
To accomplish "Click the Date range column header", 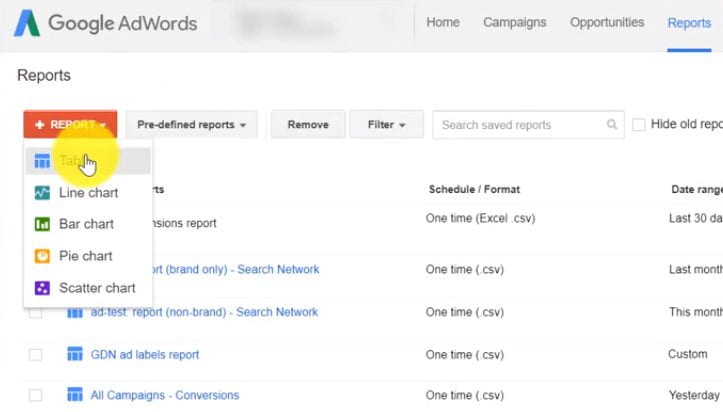I will pos(697,189).
